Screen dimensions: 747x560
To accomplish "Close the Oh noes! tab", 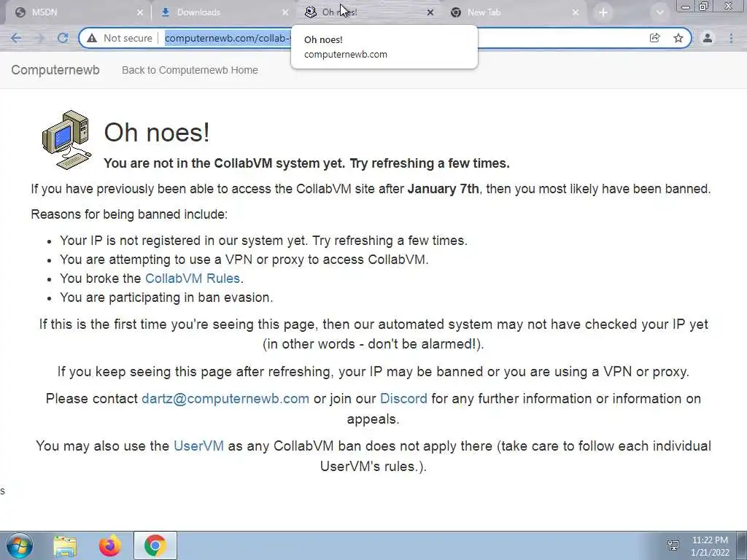I will (x=430, y=12).
